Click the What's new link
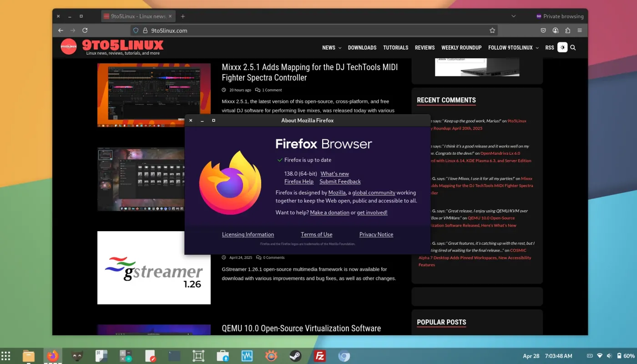Screen dimensions: 637x364 tap(335, 174)
